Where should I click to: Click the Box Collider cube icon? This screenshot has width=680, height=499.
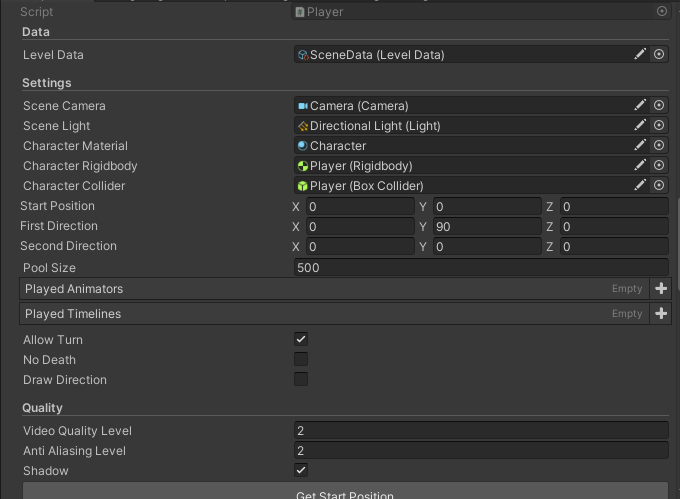click(303, 186)
